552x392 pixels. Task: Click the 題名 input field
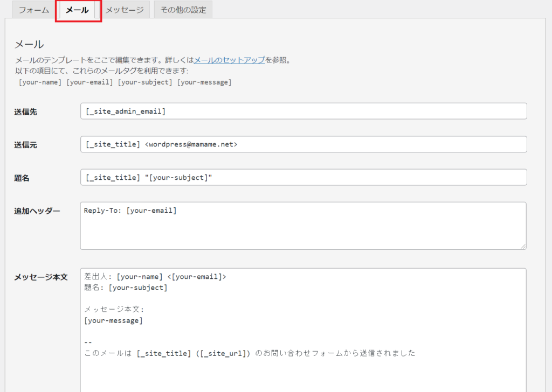click(x=303, y=177)
